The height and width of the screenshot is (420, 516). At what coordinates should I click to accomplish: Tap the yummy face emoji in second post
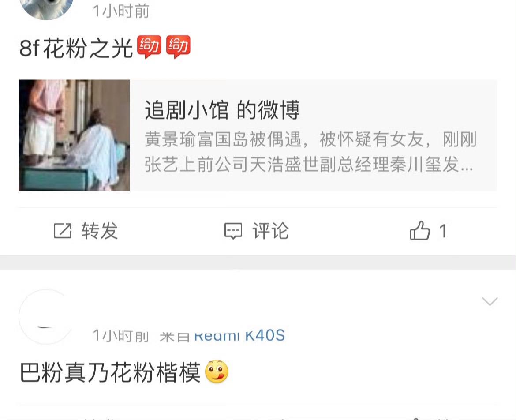(217, 371)
